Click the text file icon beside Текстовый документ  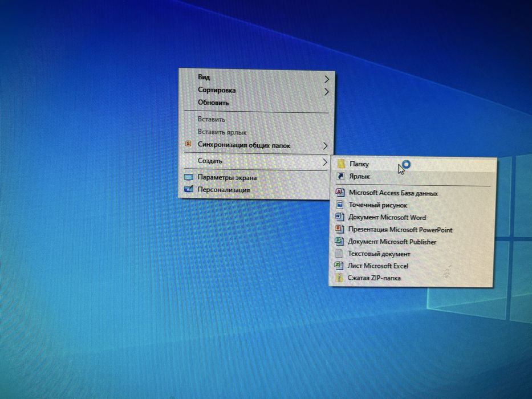point(339,254)
